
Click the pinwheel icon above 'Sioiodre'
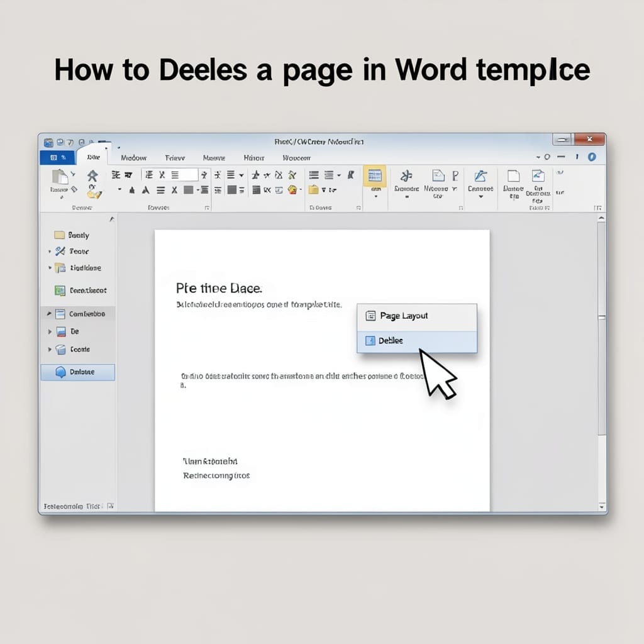coord(406,176)
